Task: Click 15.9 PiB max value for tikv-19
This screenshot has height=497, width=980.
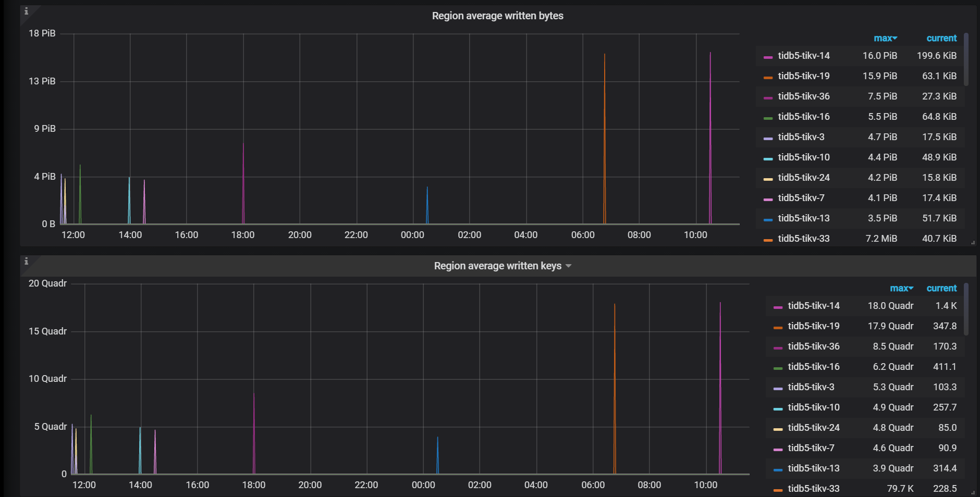Action: [x=879, y=76]
